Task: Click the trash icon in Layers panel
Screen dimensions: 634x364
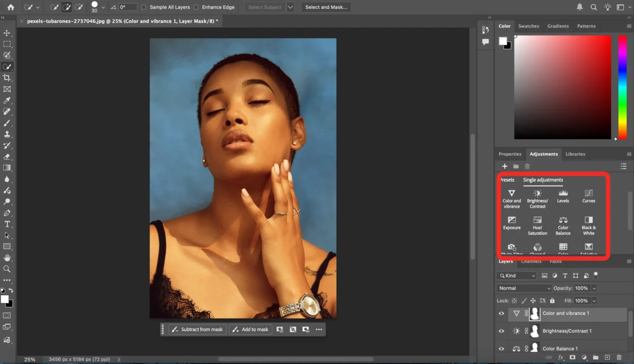Action: [619, 358]
